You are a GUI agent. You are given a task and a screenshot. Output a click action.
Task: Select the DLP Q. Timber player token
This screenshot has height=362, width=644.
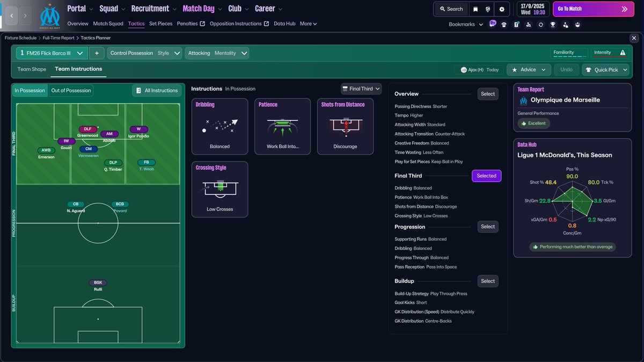113,165
